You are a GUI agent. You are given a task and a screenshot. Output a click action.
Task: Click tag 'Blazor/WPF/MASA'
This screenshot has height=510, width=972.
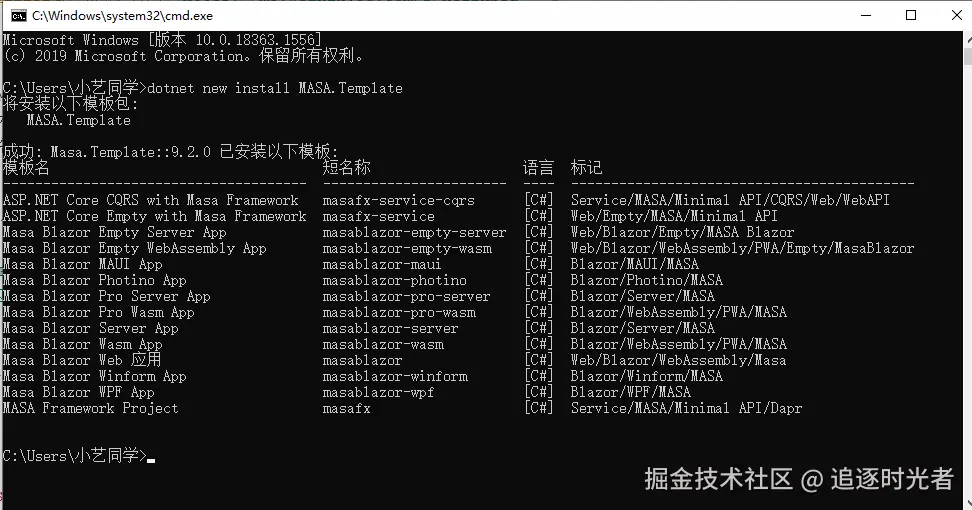(x=630, y=393)
